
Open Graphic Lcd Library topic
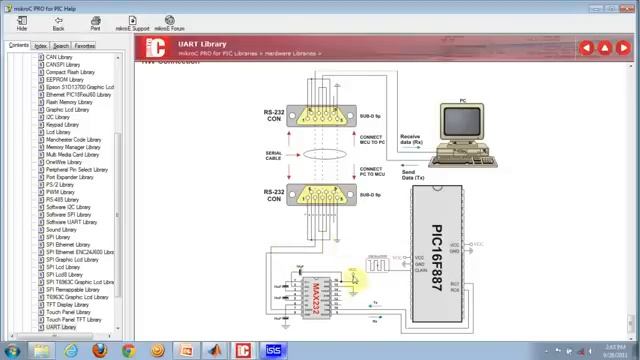point(67,110)
